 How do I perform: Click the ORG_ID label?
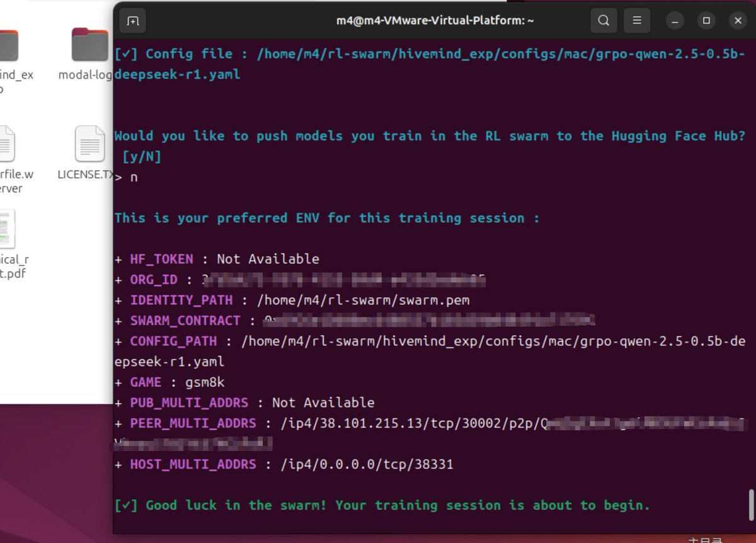pos(154,280)
